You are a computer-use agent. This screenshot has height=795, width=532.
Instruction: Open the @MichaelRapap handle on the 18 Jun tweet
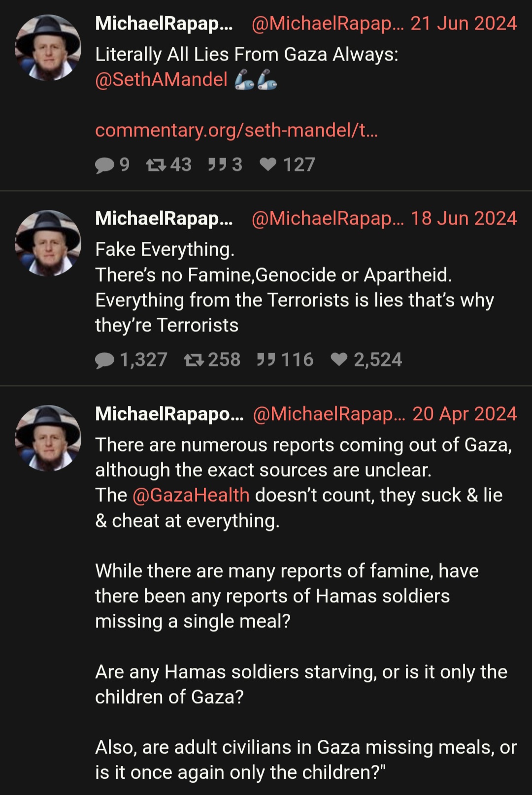tap(328, 218)
